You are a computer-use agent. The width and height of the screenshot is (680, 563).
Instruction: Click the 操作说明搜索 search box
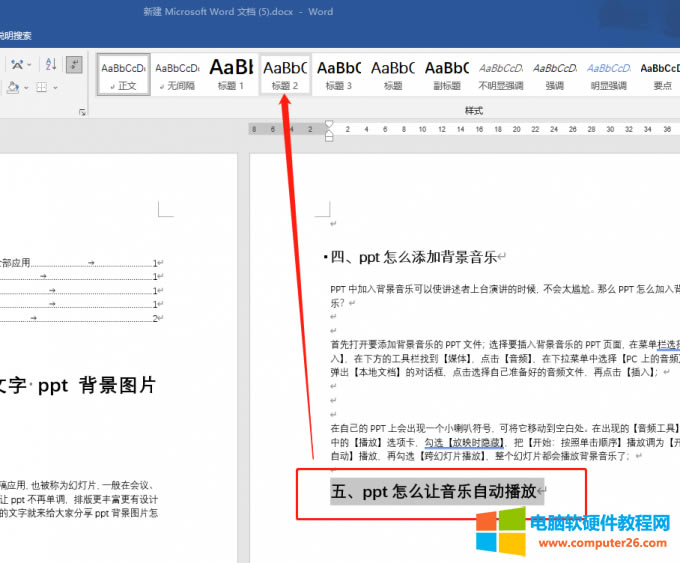[x=16, y=36]
